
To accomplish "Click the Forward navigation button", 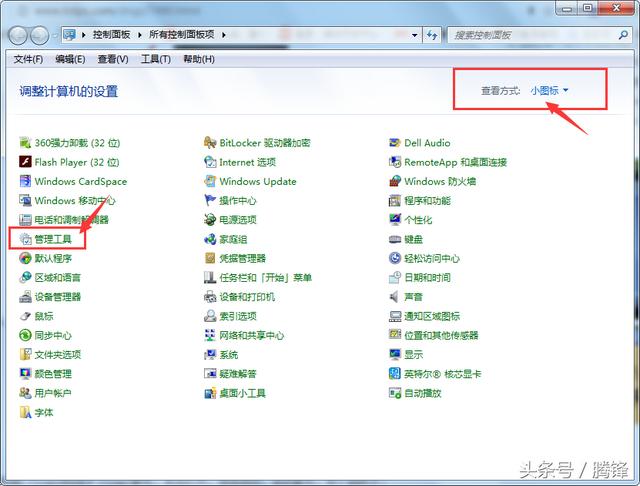I will click(x=40, y=36).
